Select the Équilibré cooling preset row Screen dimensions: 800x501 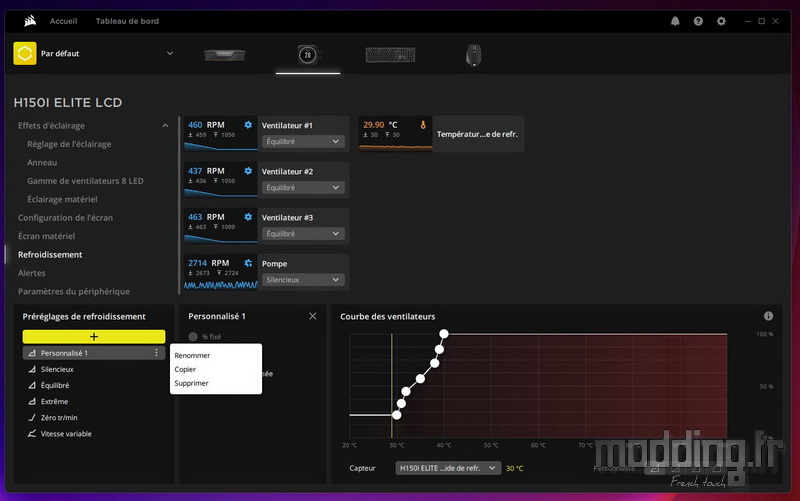point(94,385)
